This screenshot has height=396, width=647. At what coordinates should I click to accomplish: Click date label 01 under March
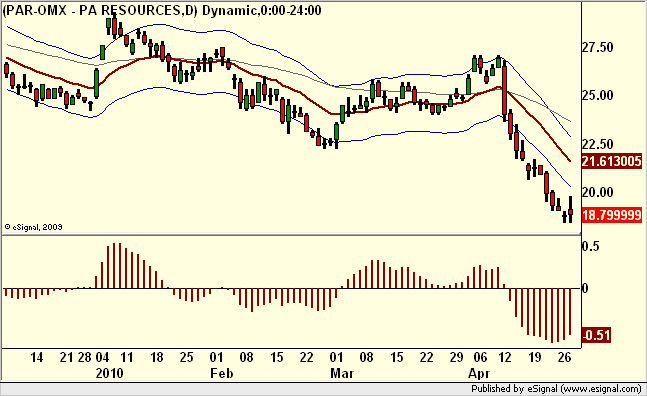[336, 357]
